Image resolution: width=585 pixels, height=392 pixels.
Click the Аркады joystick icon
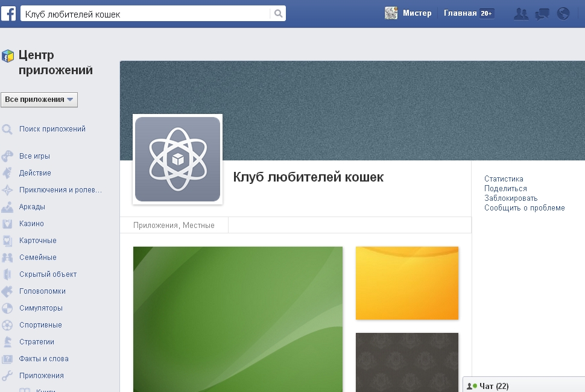7,207
